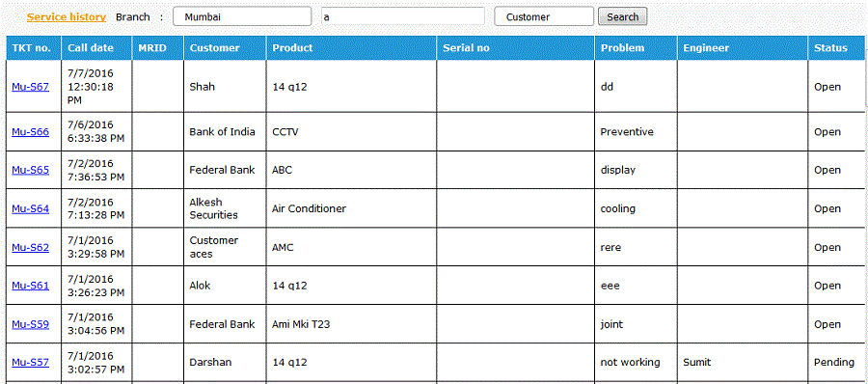
Task: Open ticket Mu-S57
Action: [31, 363]
